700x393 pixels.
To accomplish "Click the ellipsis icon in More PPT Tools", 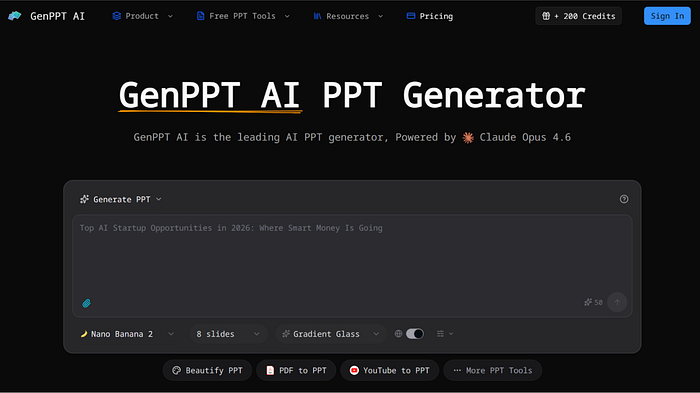I will click(457, 371).
